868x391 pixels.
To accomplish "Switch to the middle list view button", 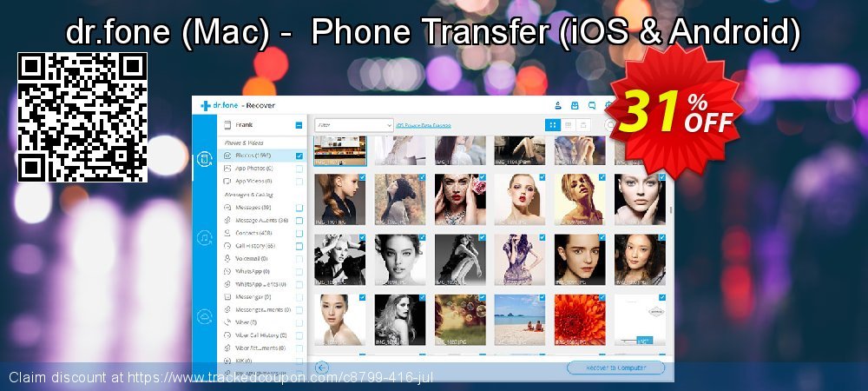I will 568,125.
